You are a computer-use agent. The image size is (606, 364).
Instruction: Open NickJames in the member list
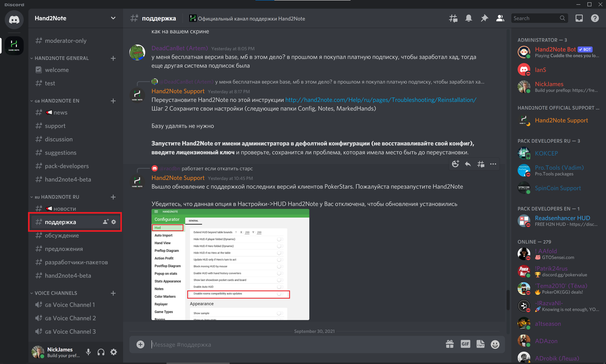tap(558, 87)
